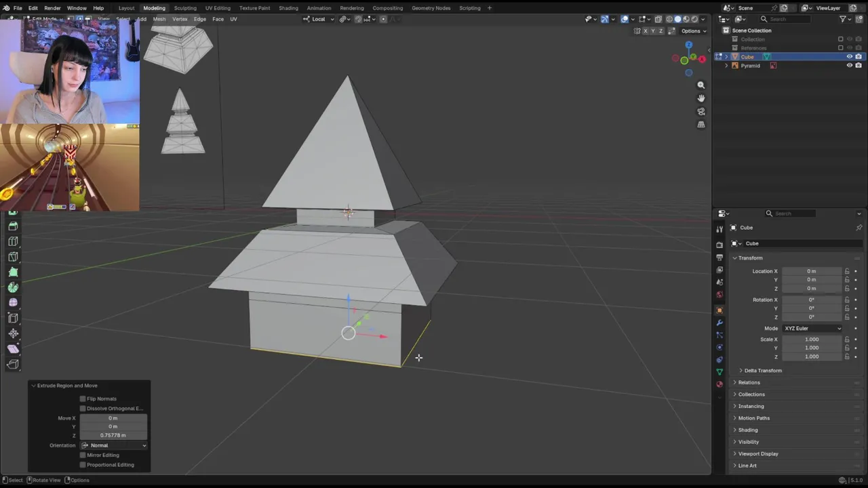Switch to UV Editing workspace tab

pyautogui.click(x=218, y=8)
